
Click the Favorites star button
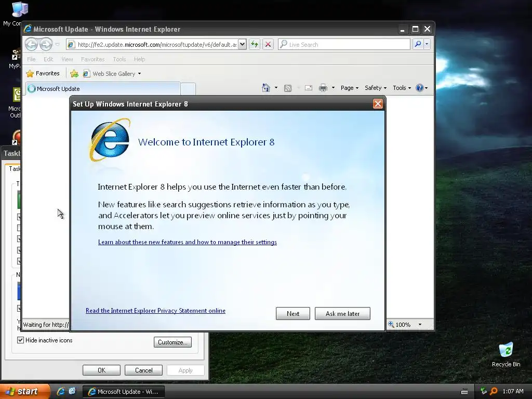[43, 73]
